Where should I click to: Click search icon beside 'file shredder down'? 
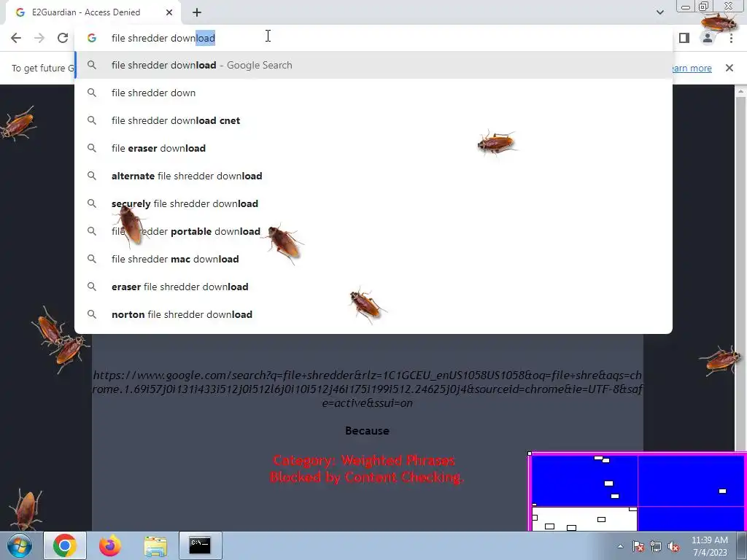(x=92, y=93)
